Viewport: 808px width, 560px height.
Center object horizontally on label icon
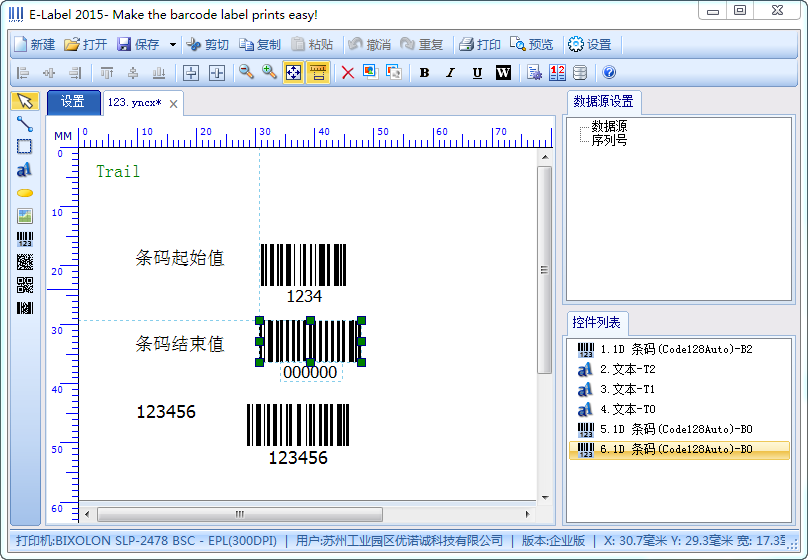[x=191, y=73]
